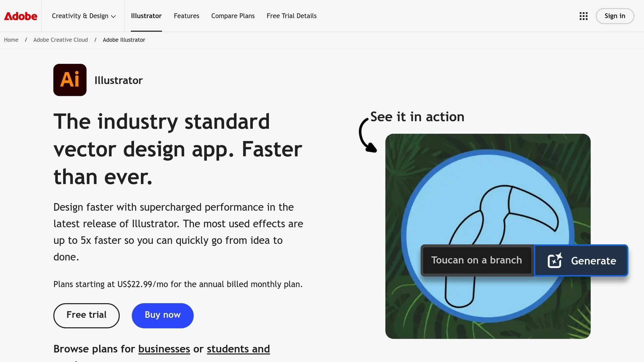644x362 pixels.
Task: Click the Adobe logo
Action: point(20,16)
